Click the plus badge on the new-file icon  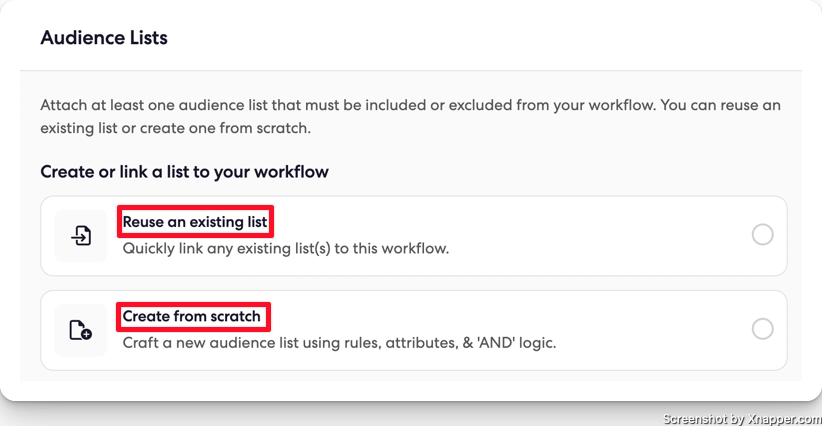point(86,334)
